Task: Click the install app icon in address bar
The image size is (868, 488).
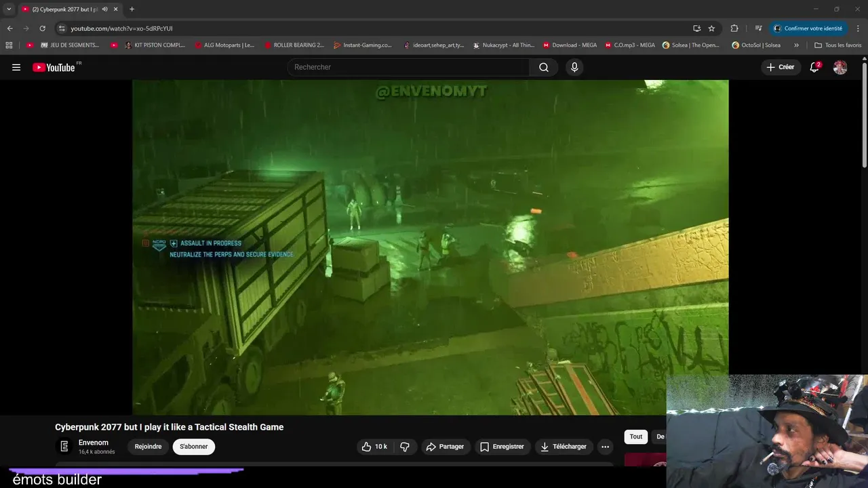Action: point(696,28)
